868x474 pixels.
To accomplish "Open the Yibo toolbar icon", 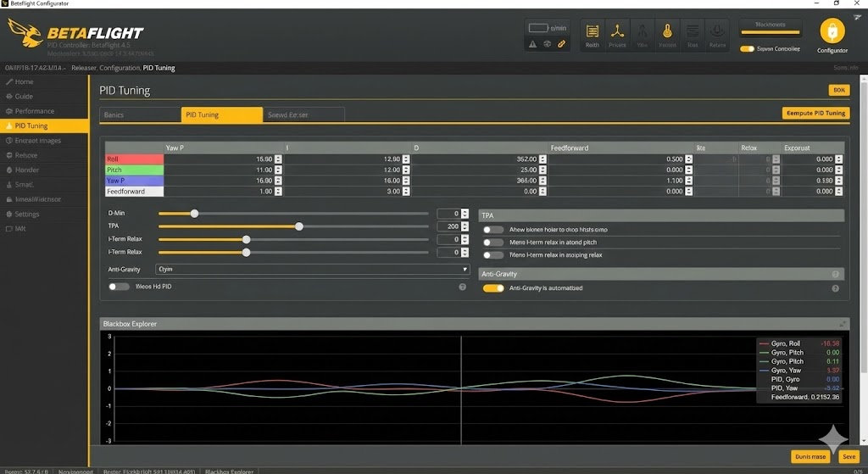I will click(643, 36).
